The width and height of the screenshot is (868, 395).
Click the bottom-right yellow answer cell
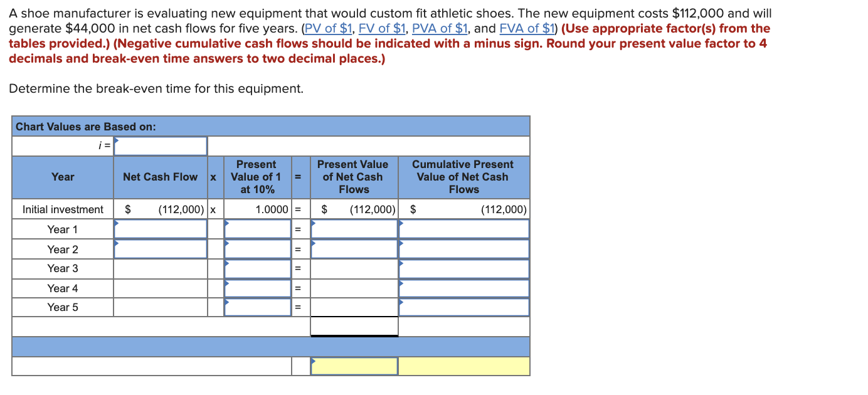[463, 366]
